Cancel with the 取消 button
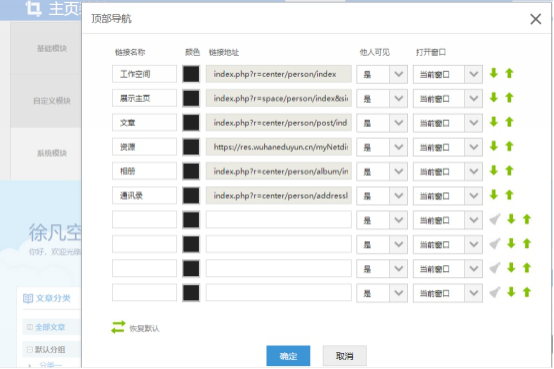Image resolution: width=554 pixels, height=369 pixels. click(344, 356)
